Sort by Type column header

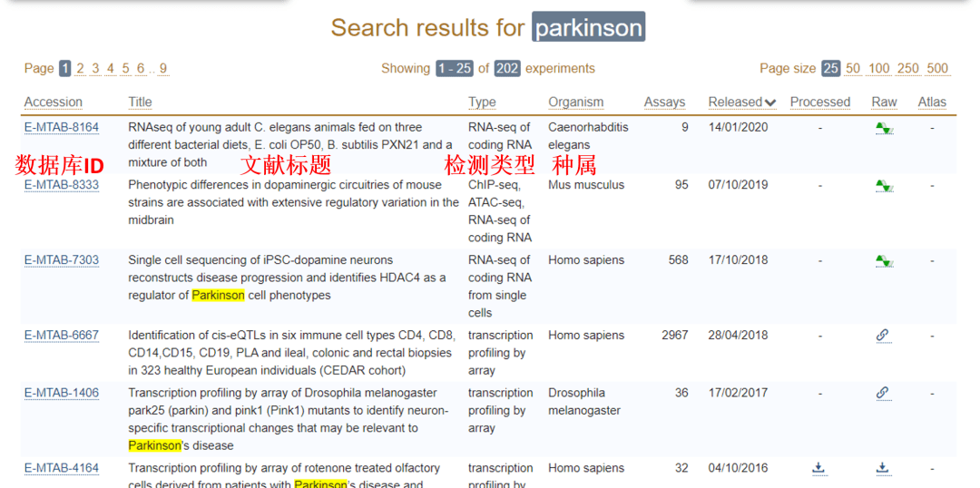pos(482,102)
